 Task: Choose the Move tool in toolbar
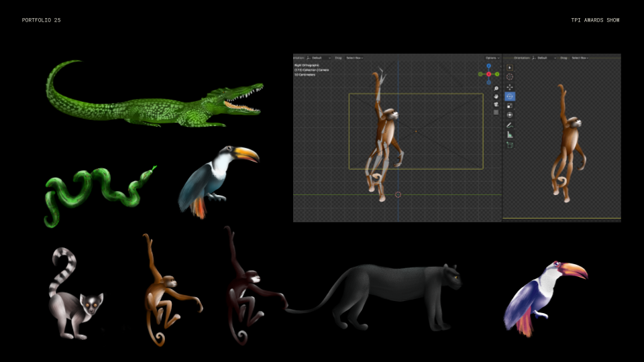click(510, 87)
